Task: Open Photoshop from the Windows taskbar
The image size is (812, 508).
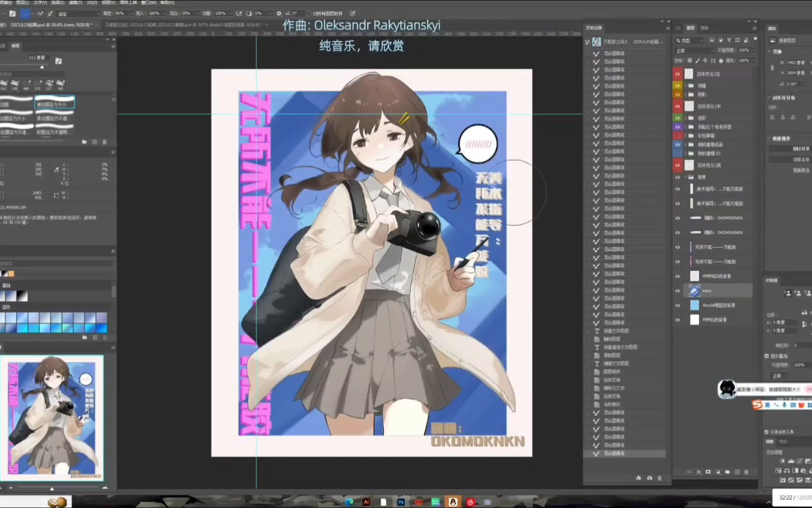Action: click(401, 502)
